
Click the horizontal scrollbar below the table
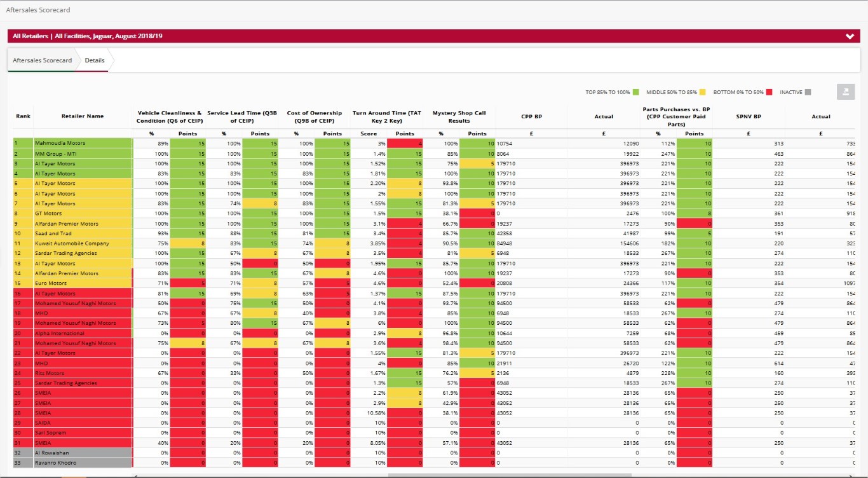click(x=508, y=475)
